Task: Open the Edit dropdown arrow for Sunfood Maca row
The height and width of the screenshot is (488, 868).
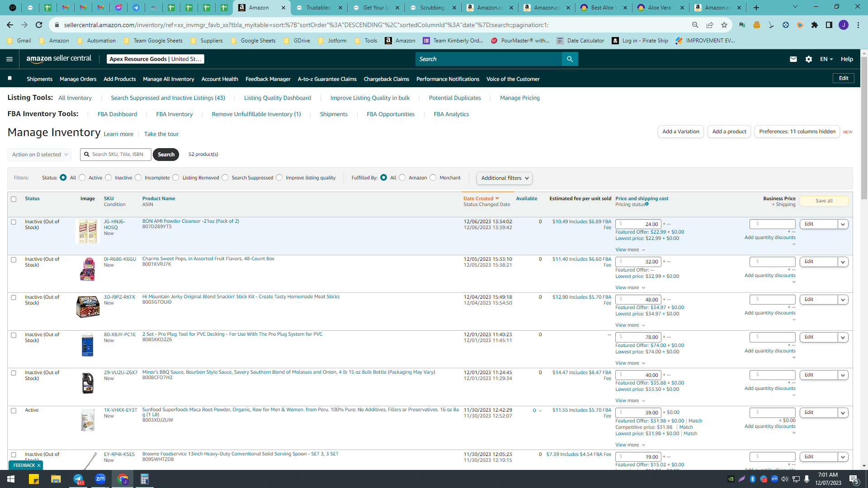Action: 843,413
